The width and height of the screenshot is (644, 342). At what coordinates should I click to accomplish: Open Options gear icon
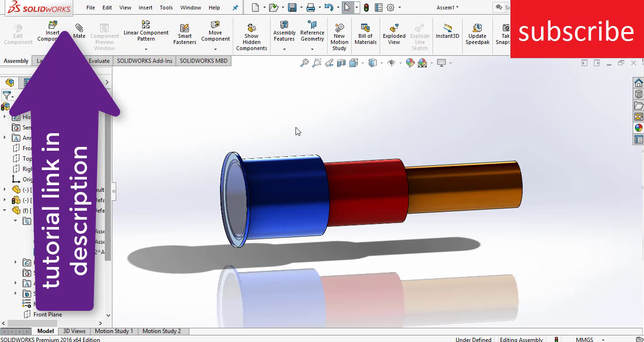[x=390, y=8]
